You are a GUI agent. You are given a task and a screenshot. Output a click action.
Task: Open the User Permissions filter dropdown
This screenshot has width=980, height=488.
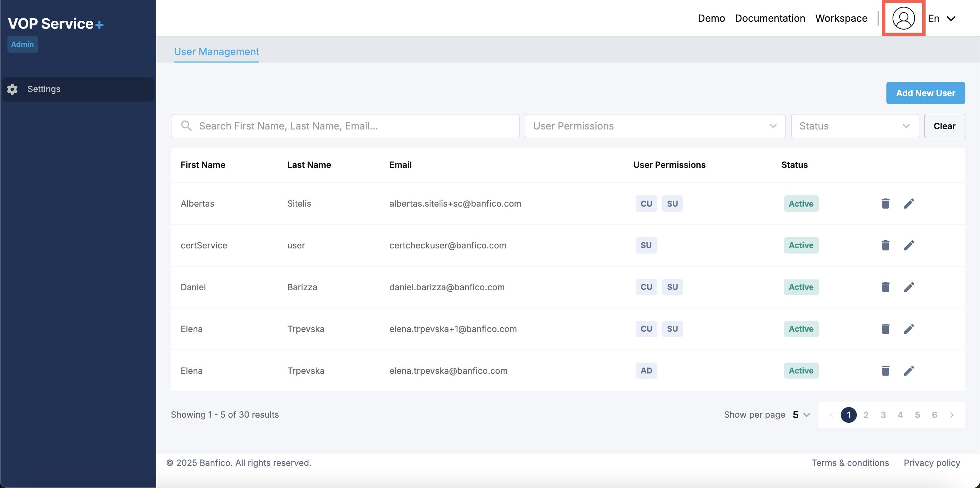654,126
